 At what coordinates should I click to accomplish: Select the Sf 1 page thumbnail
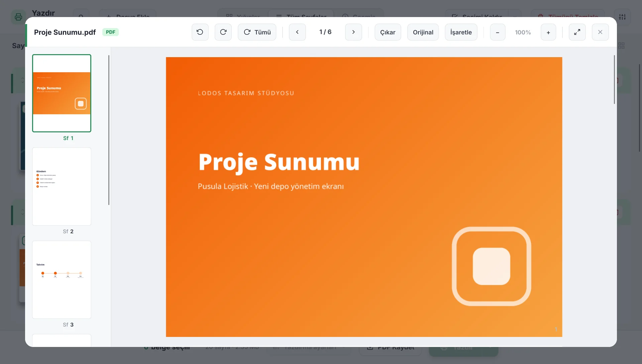tap(62, 93)
